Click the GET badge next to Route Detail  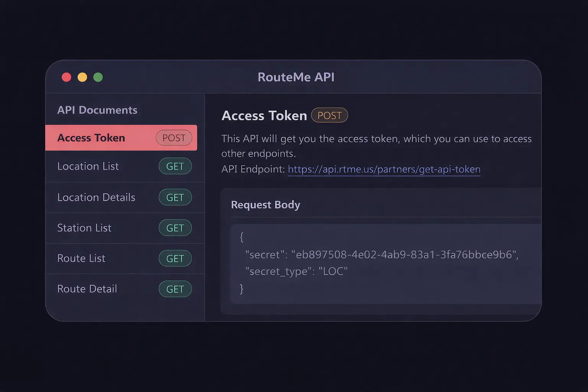tap(175, 289)
